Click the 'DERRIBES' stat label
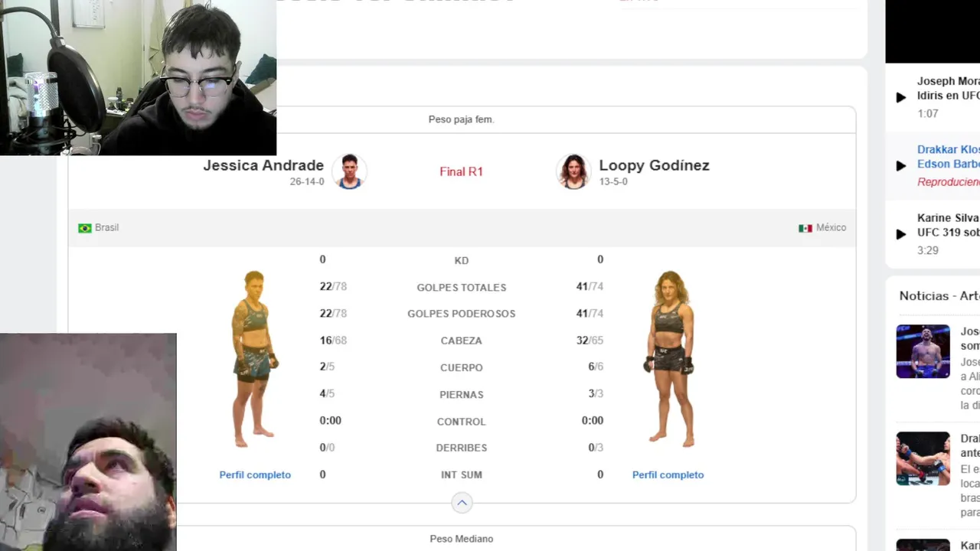This screenshot has width=980, height=551. pos(461,448)
